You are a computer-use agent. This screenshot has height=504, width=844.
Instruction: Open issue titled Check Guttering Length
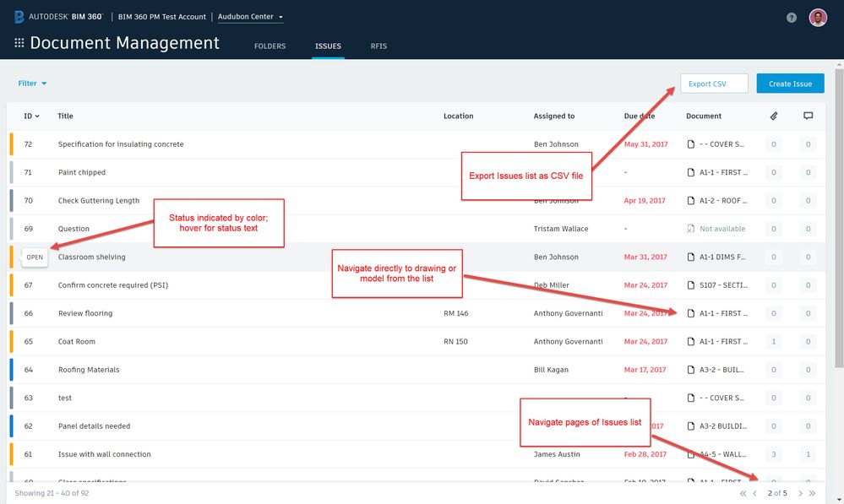(99, 201)
